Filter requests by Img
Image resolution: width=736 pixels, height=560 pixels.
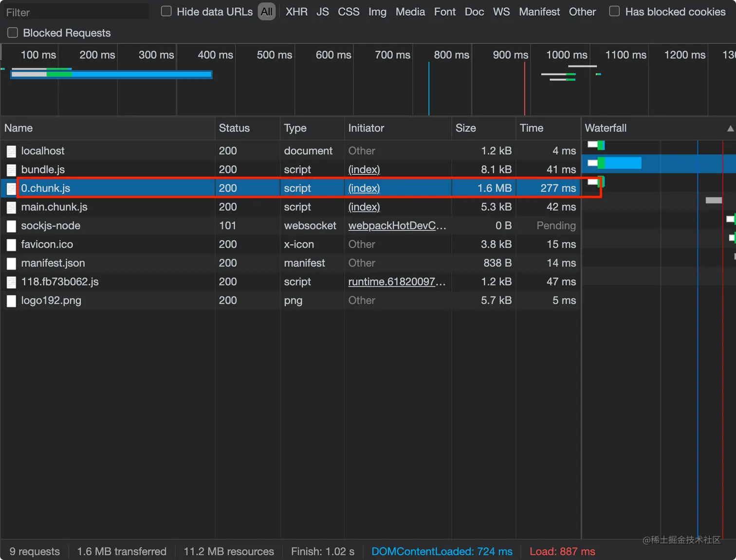coord(377,12)
